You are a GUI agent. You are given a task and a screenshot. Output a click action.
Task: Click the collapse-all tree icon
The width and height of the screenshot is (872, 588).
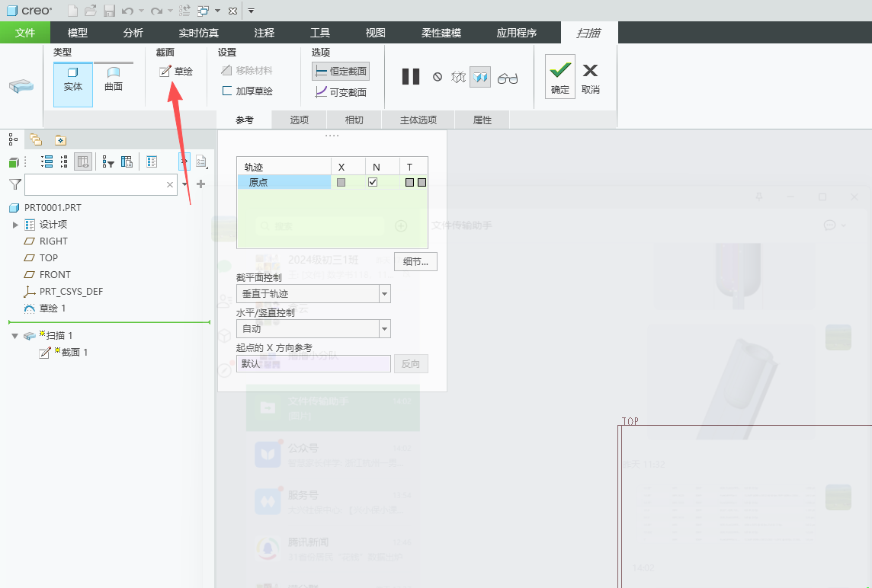[x=64, y=161]
